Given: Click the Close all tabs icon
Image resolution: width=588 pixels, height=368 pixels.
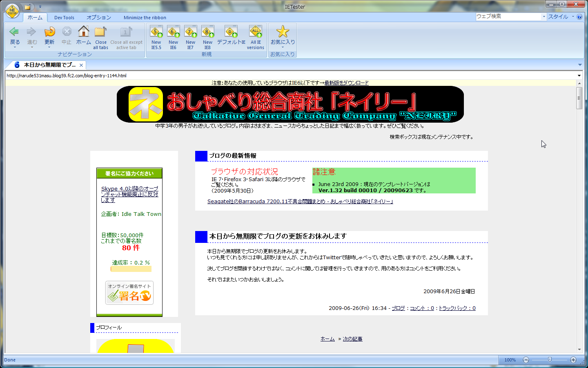Looking at the screenshot, I should pyautogui.click(x=100, y=31).
